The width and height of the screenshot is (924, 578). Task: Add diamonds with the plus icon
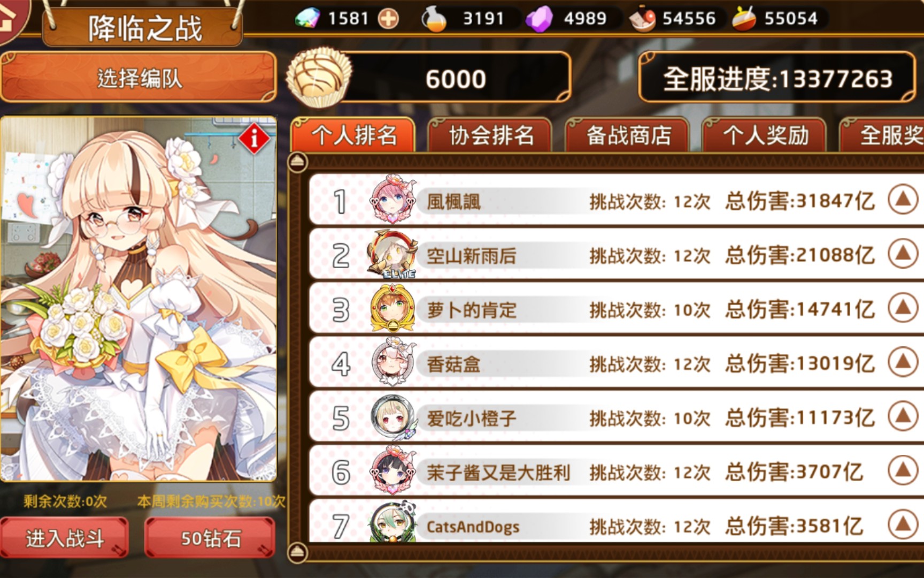point(388,19)
